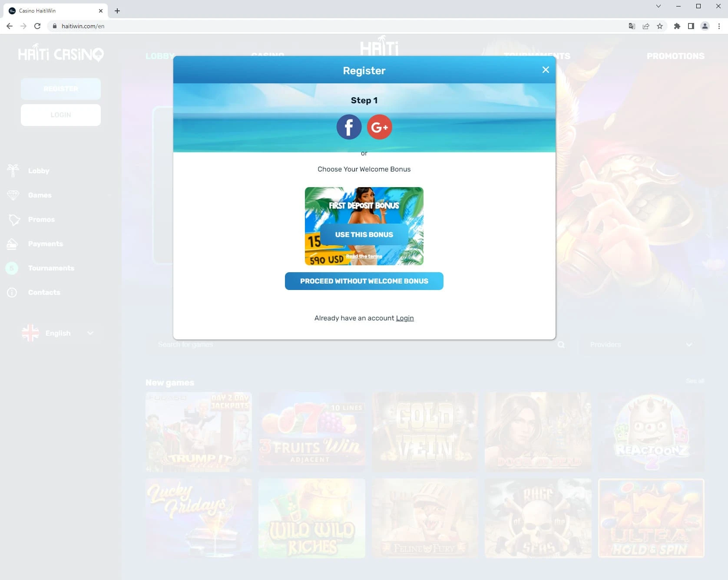The width and height of the screenshot is (728, 580).
Task: Open the Reactoonz 2 game thumbnail
Action: point(651,432)
